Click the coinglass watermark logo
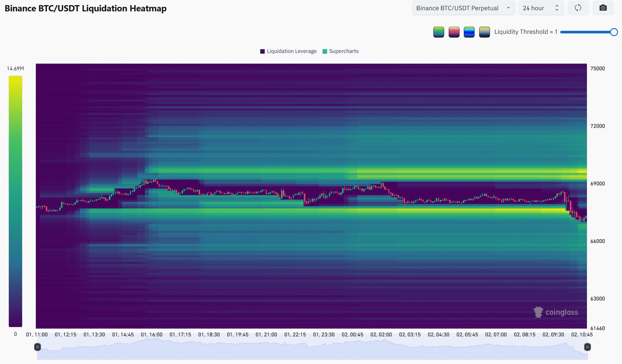Viewport: 622px width, 364px height. [555, 312]
